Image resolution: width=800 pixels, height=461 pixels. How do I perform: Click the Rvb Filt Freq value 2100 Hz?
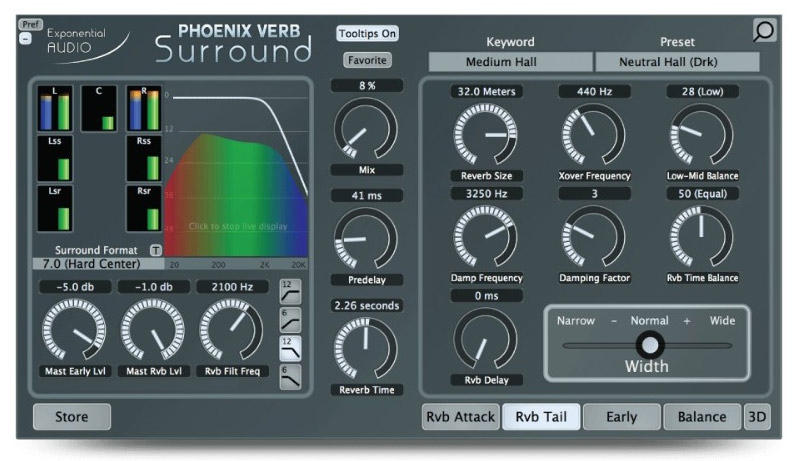232,287
